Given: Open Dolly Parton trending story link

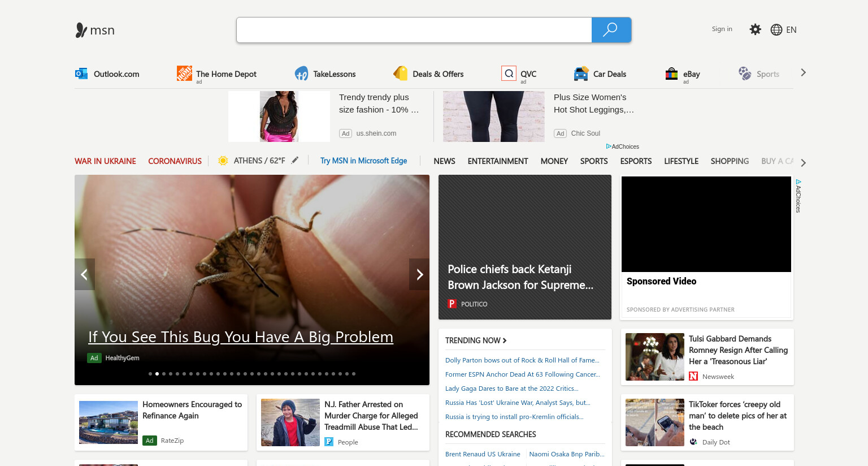Looking at the screenshot, I should pyautogui.click(x=522, y=360).
